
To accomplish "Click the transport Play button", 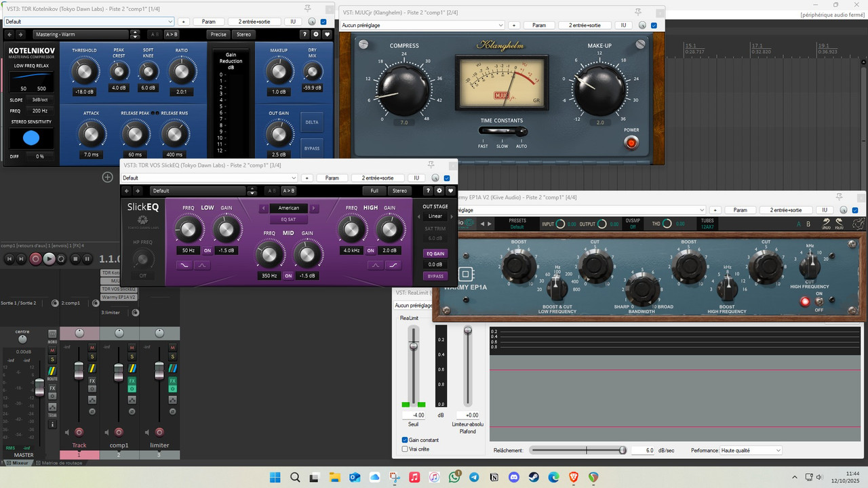I will [50, 258].
